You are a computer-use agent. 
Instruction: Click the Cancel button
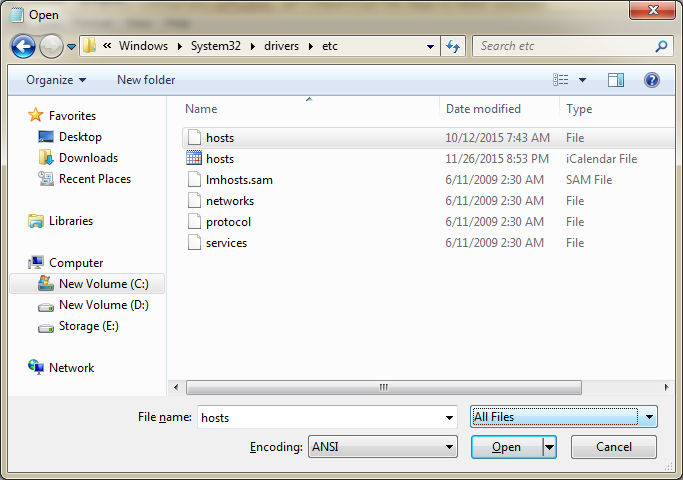coord(614,447)
